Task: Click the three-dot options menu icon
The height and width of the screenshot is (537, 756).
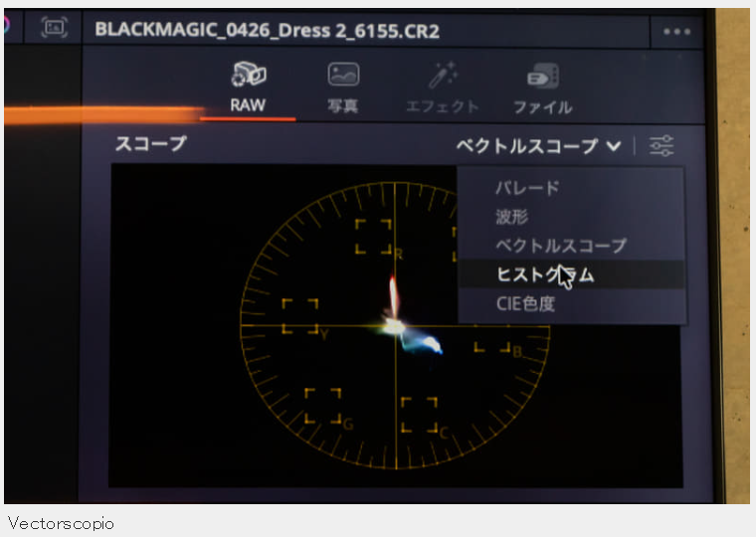Action: (677, 32)
